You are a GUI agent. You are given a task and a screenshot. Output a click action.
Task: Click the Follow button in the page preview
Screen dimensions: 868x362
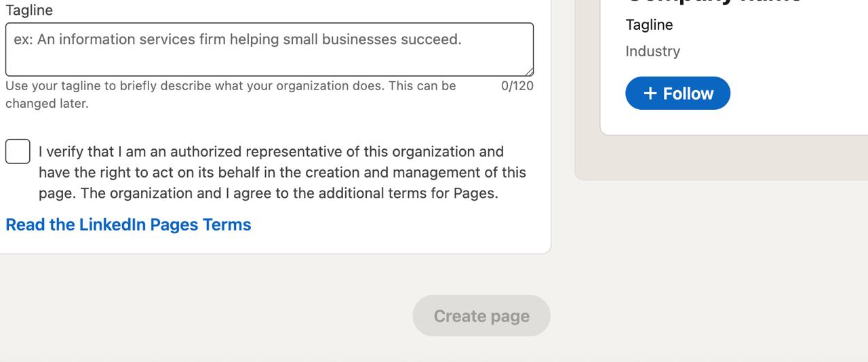(x=677, y=94)
